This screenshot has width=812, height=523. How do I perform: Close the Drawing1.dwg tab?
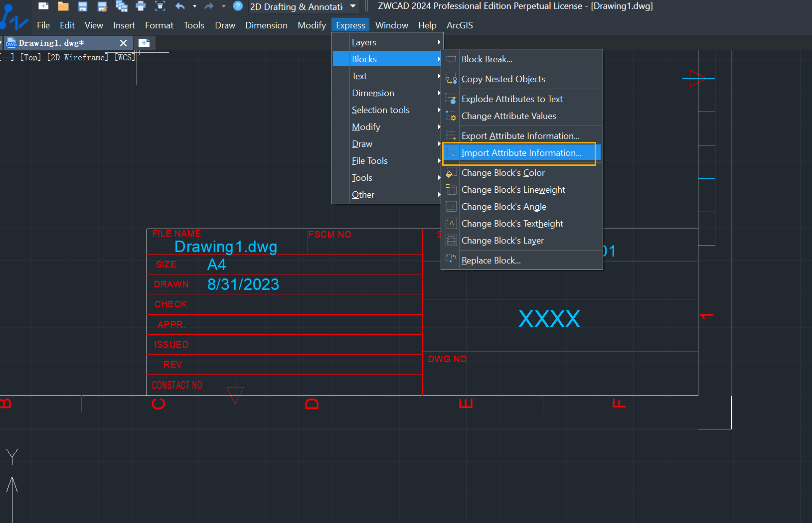(x=124, y=43)
